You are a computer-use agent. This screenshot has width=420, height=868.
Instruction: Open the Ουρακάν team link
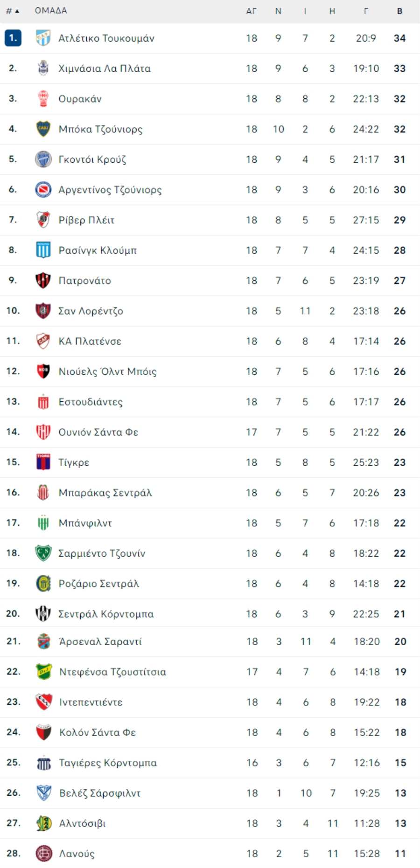(x=80, y=99)
